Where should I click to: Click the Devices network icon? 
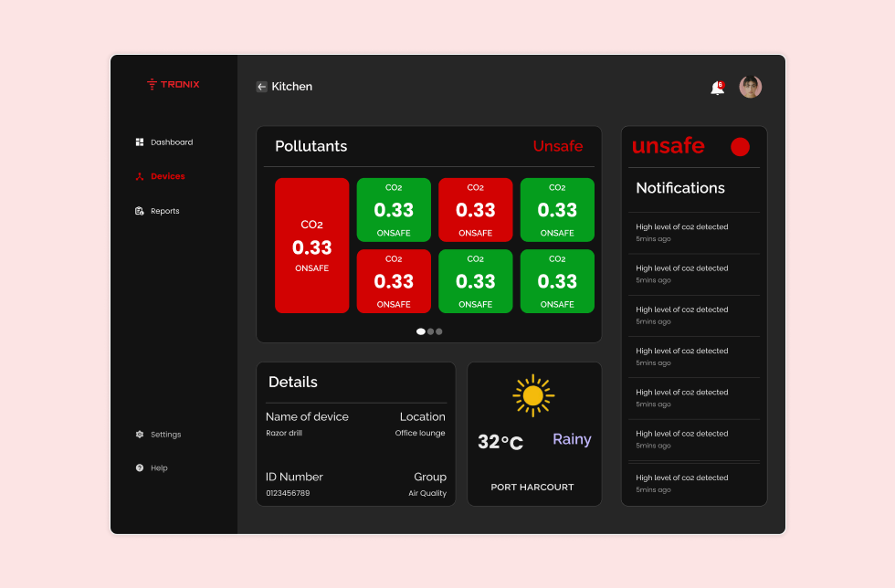pos(140,176)
